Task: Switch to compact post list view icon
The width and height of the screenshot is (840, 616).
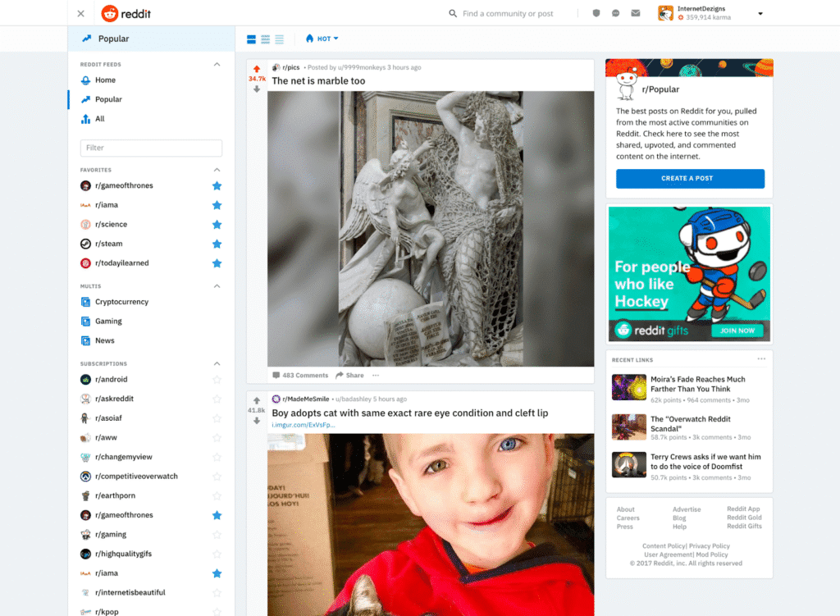Action: coord(279,39)
